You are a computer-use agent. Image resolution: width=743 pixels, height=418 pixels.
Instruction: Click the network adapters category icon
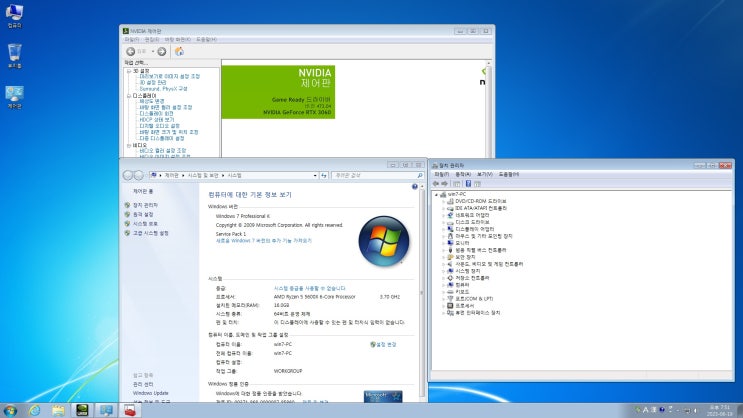450,215
